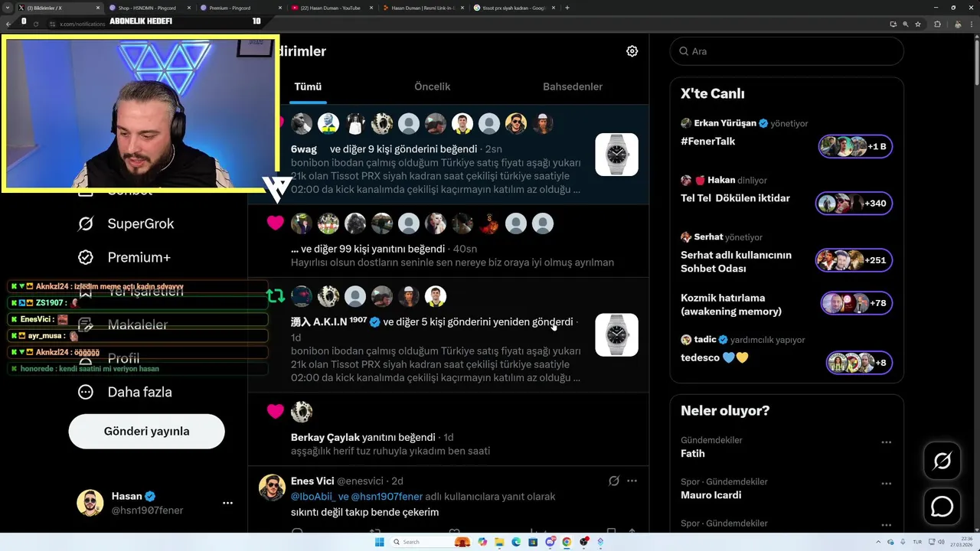This screenshot has height=551, width=980.
Task: Click Enes Vici display name
Action: tap(312, 481)
